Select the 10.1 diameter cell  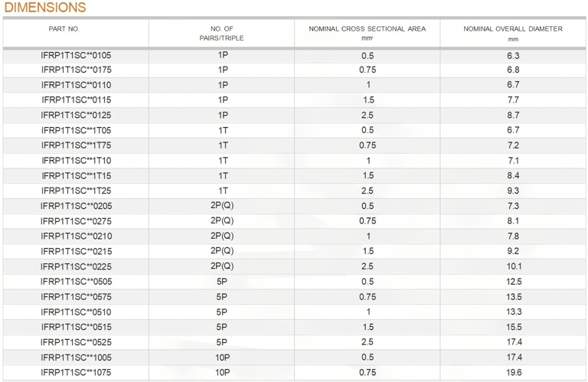[x=514, y=266]
